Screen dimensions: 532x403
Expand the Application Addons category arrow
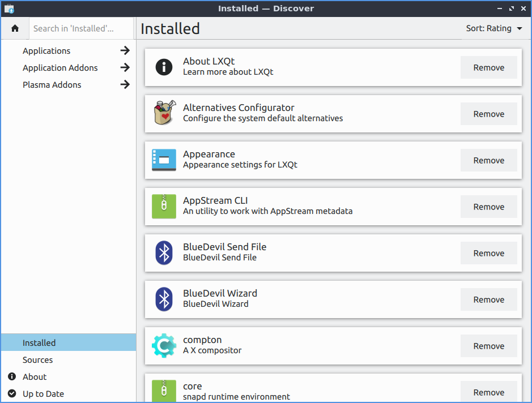click(125, 68)
